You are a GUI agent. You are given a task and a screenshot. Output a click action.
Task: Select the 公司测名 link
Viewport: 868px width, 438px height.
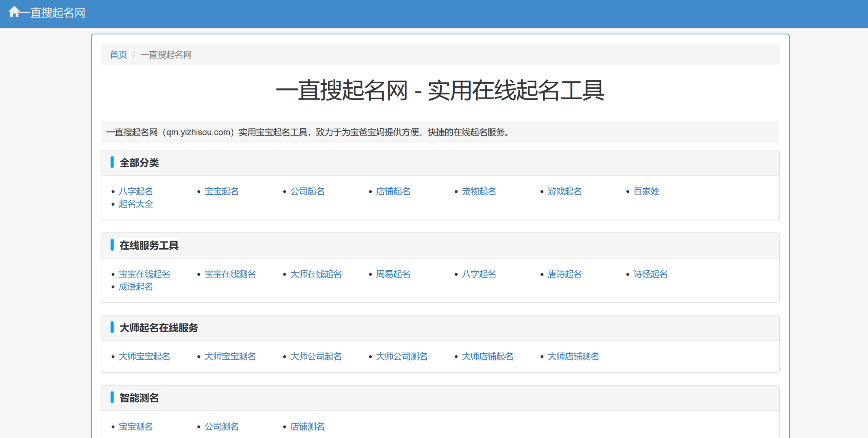[222, 426]
